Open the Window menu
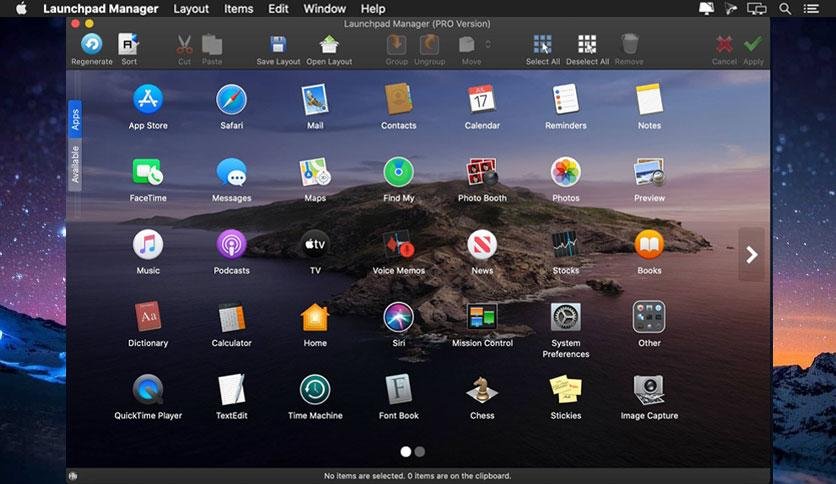 point(325,9)
